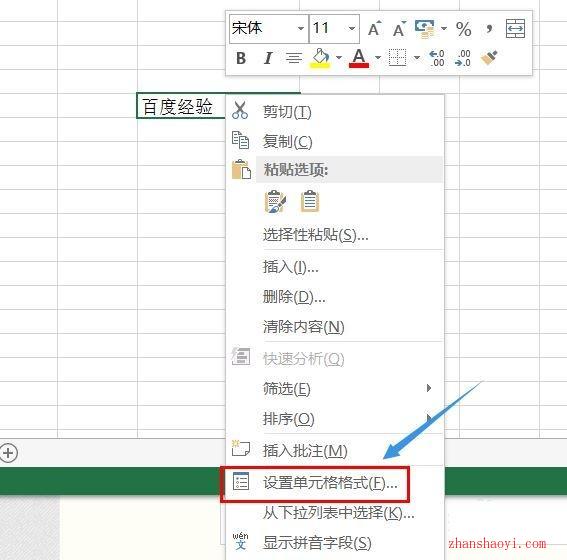Select the cell containing 百度经验
567x560 pixels.
pyautogui.click(x=181, y=106)
